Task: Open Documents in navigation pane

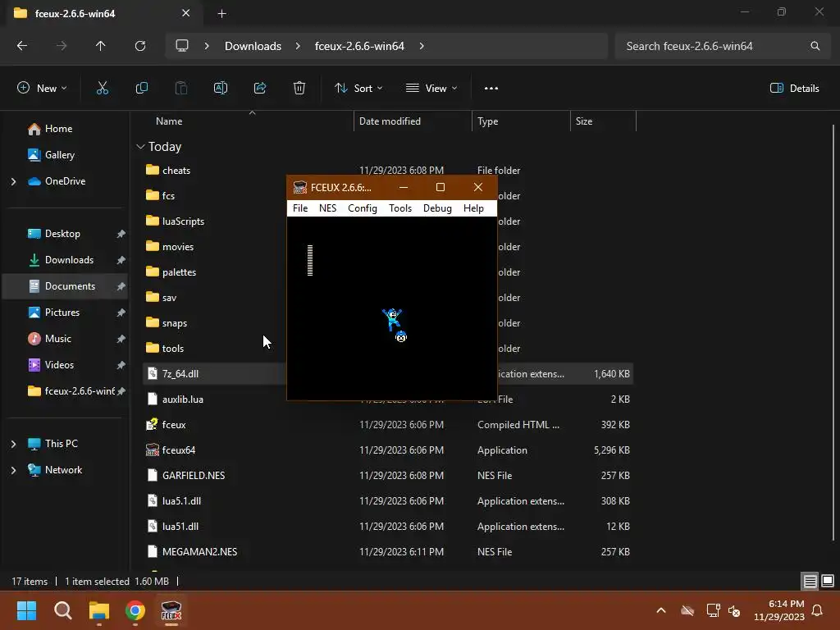Action: coord(70,286)
